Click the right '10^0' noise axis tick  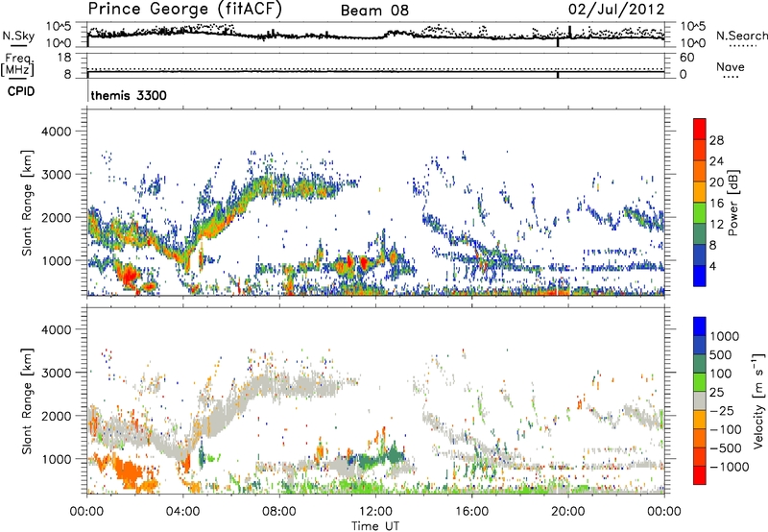click(692, 43)
